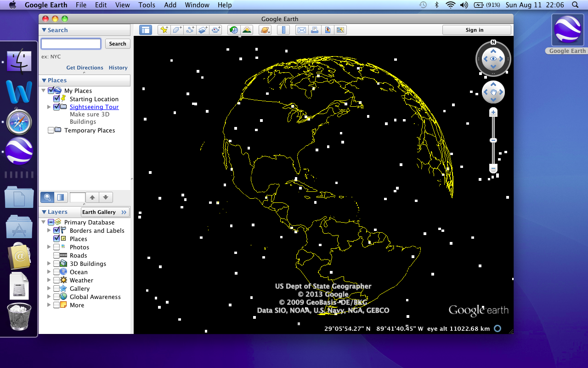Viewport: 588px width, 368px height.
Task: Expand the Ocean layer group
Action: (49, 272)
